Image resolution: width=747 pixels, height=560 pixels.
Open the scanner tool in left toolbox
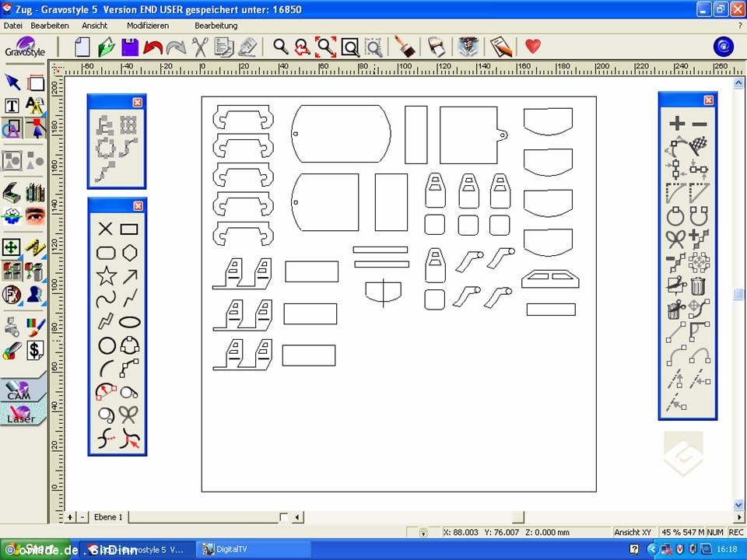(x=12, y=193)
